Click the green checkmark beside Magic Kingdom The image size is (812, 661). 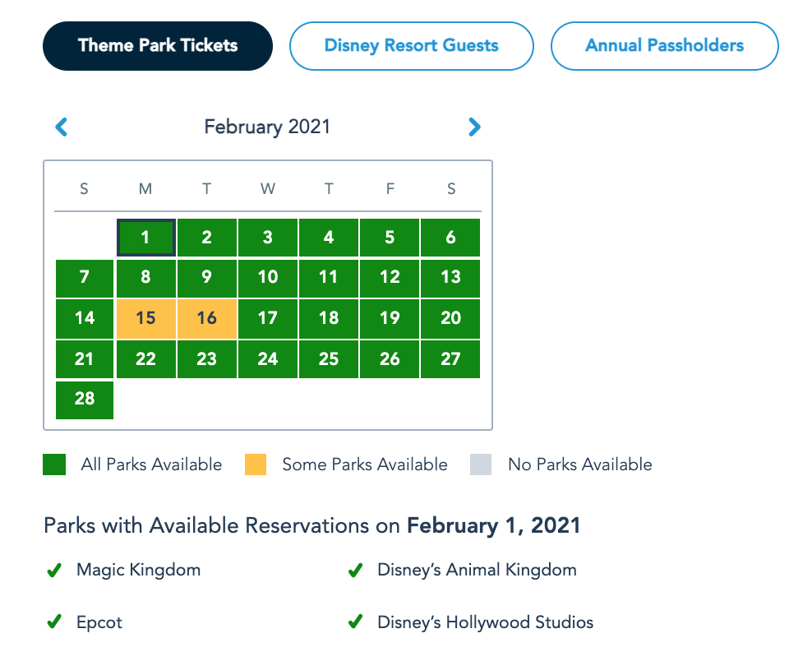(x=54, y=571)
